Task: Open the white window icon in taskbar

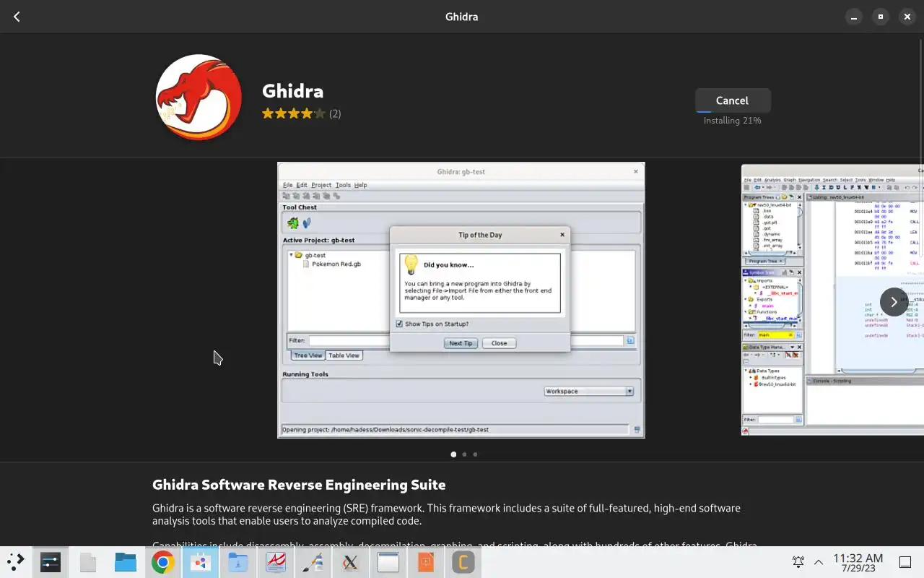Action: point(388,562)
